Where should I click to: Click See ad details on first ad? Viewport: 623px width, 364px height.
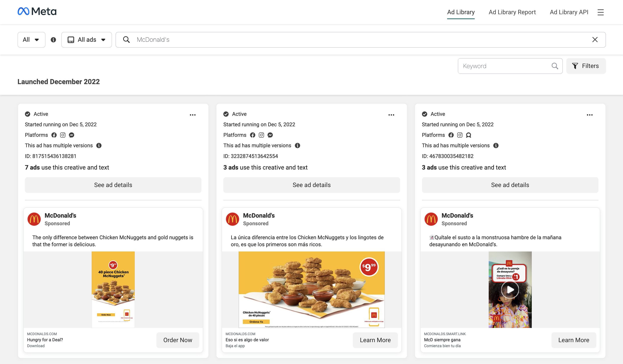(x=113, y=185)
